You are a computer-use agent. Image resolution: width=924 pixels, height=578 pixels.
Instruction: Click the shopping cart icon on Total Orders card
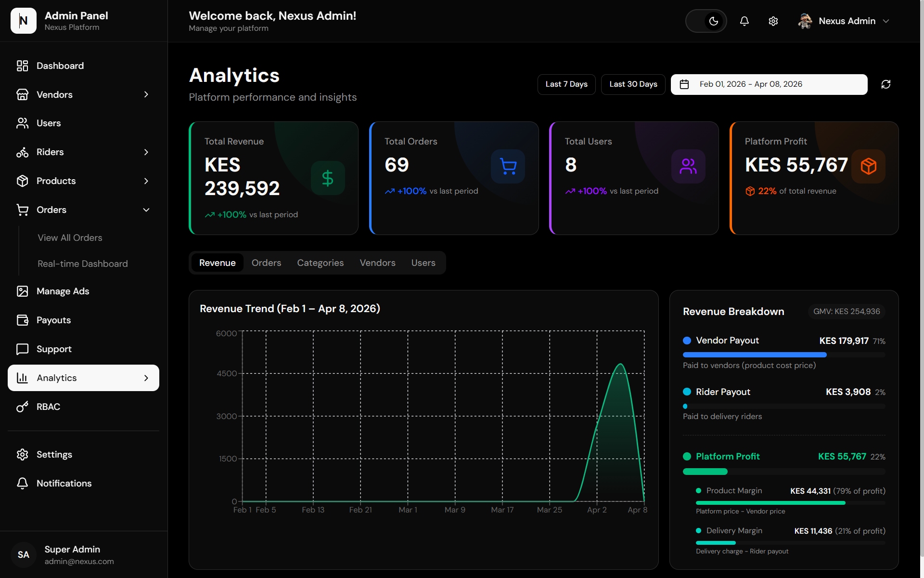pos(508,166)
